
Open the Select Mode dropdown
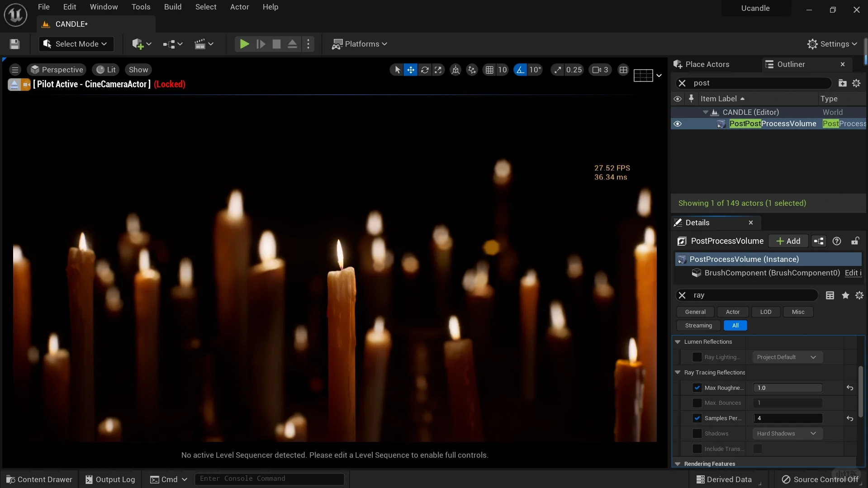[x=76, y=44]
